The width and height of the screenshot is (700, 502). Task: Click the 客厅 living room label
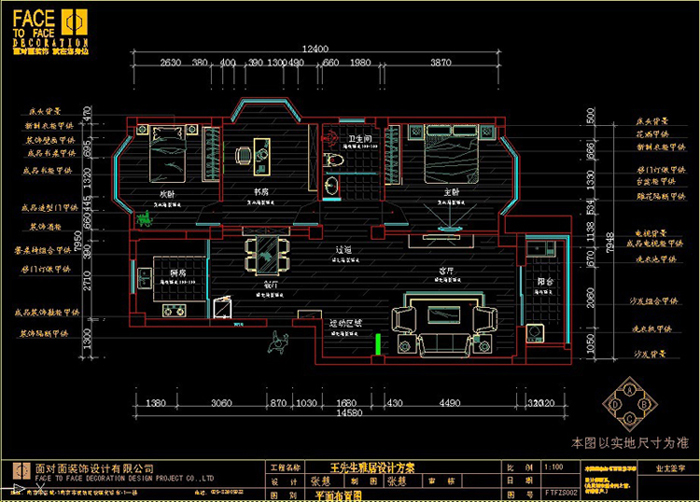pyautogui.click(x=447, y=270)
